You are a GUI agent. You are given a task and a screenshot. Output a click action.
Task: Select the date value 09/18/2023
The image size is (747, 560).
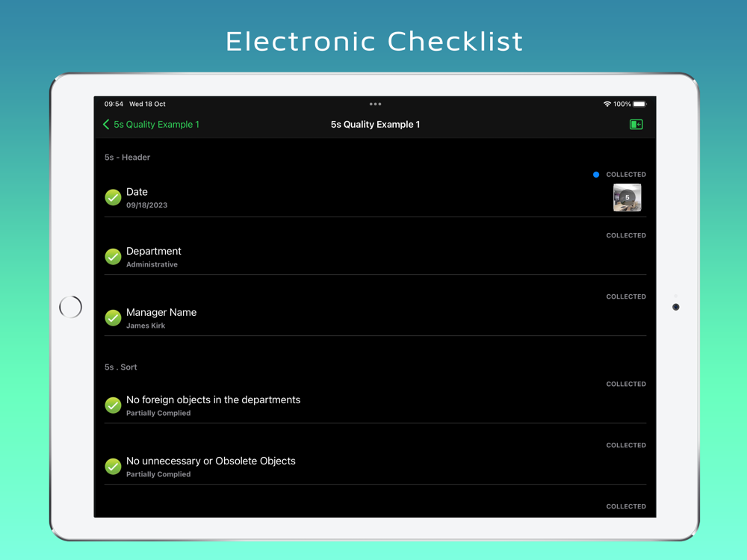[x=146, y=205]
